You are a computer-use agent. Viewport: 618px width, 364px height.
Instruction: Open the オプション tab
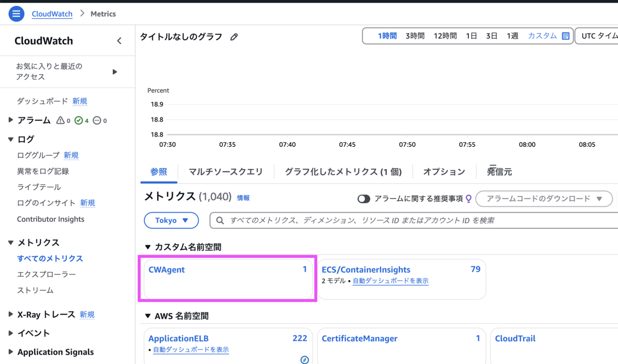444,172
